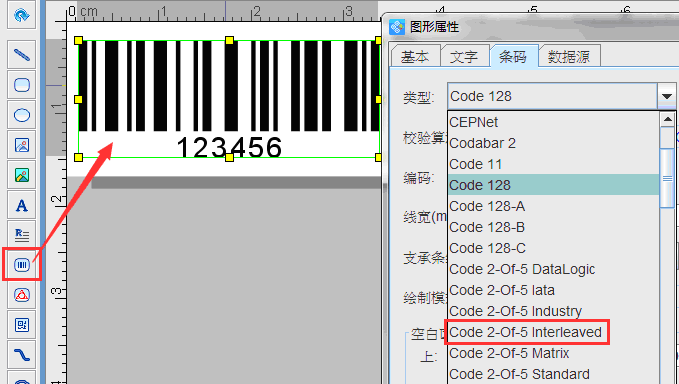Screen dimensions: 679x384
Task: Select the triangle-in-circle shape tool
Action: (21, 295)
